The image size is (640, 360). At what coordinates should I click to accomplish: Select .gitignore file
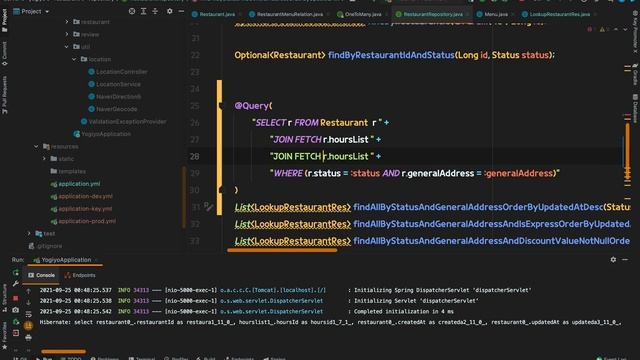pyautogui.click(x=45, y=246)
